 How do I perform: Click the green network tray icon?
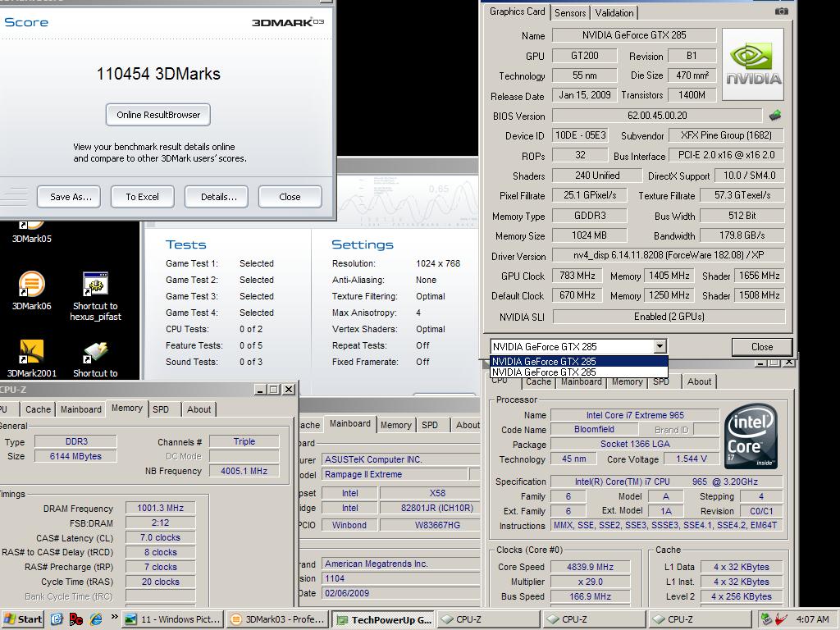tap(766, 619)
